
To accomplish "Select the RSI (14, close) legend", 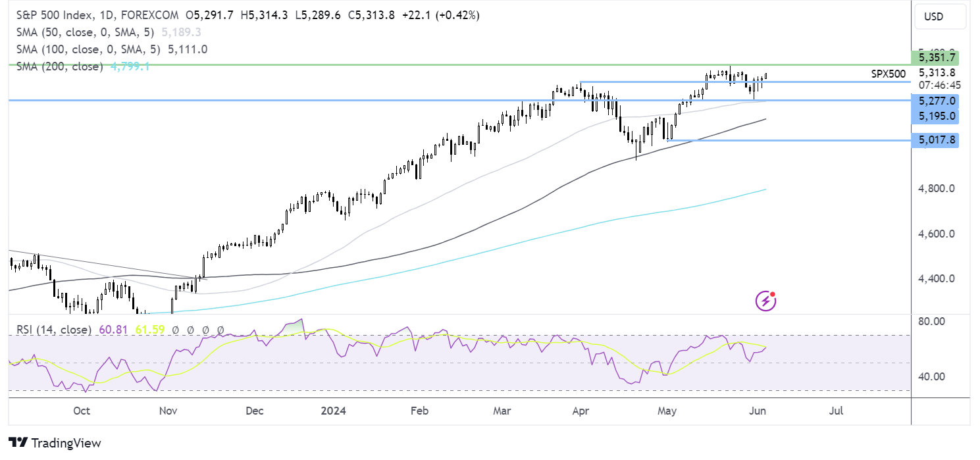I will (53, 329).
